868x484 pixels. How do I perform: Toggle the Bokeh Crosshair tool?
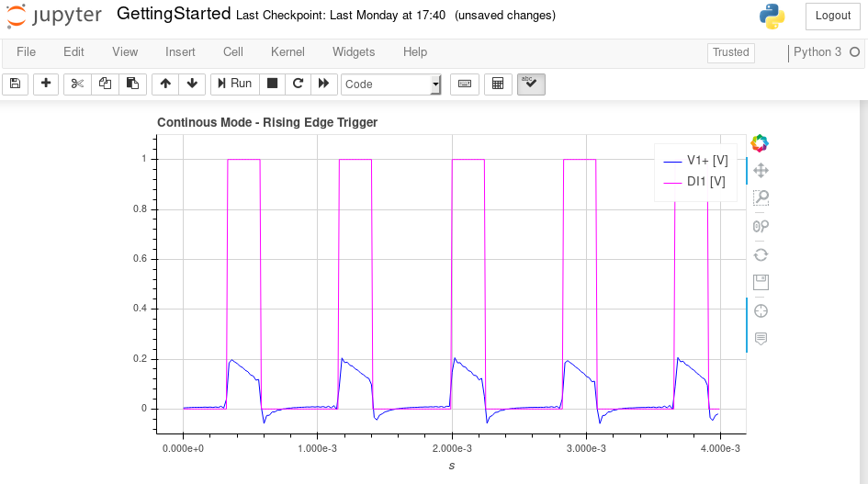[x=761, y=311]
